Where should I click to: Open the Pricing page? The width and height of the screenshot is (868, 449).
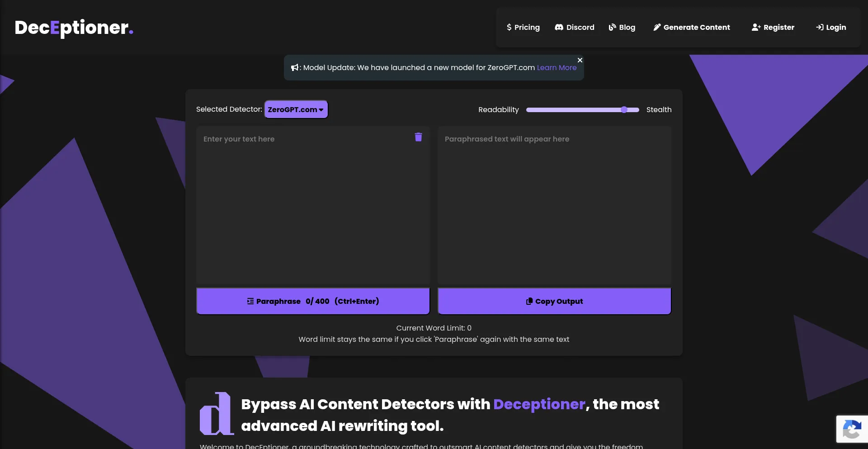pos(523,27)
